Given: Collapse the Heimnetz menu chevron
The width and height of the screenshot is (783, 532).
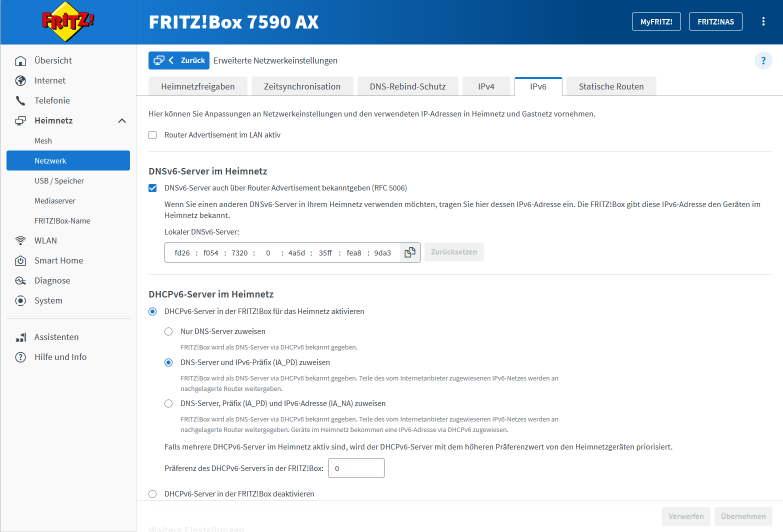Looking at the screenshot, I should tap(122, 120).
